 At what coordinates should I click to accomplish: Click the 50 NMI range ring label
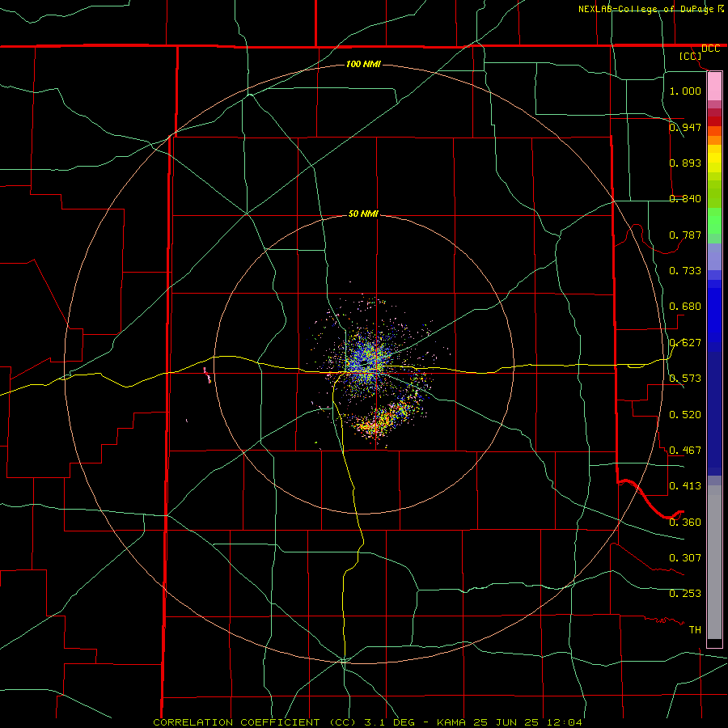[x=363, y=214]
